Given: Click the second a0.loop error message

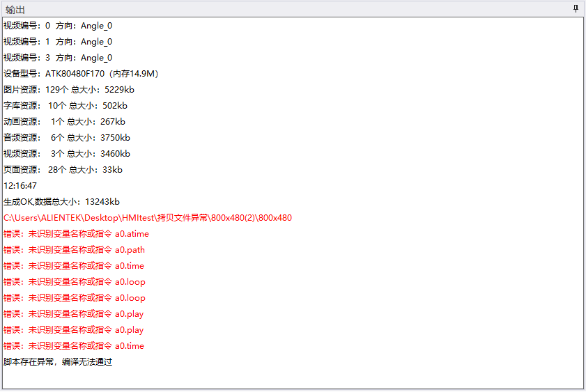Looking at the screenshot, I should [75, 298].
